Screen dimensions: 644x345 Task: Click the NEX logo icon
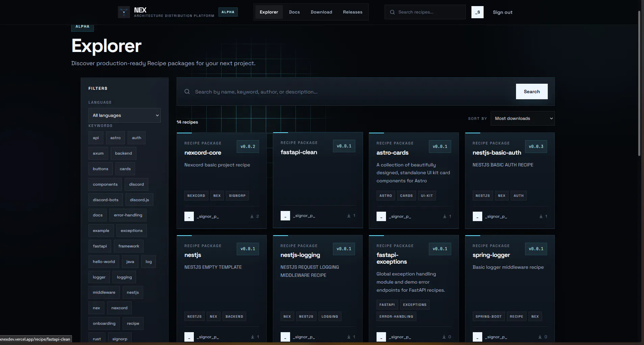tap(124, 12)
